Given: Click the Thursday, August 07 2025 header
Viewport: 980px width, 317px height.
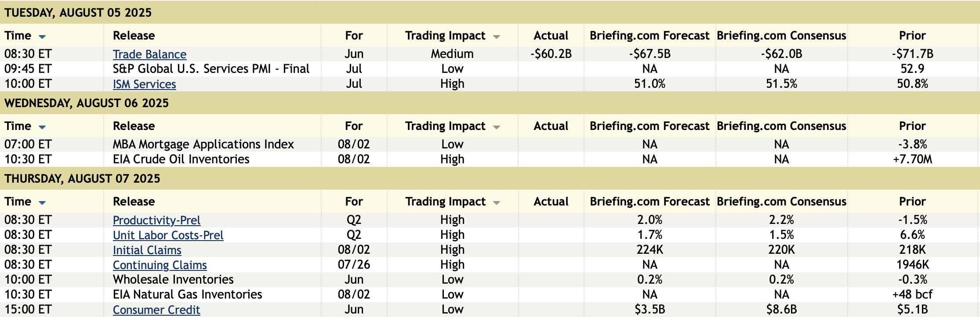Looking at the screenshot, I should click(x=82, y=179).
